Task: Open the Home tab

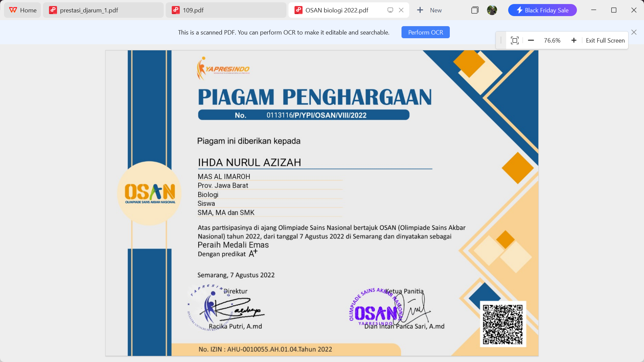Action: [28, 10]
